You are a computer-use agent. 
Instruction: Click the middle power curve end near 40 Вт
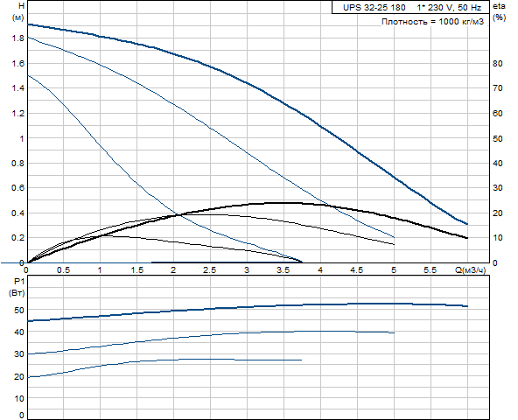393,332
